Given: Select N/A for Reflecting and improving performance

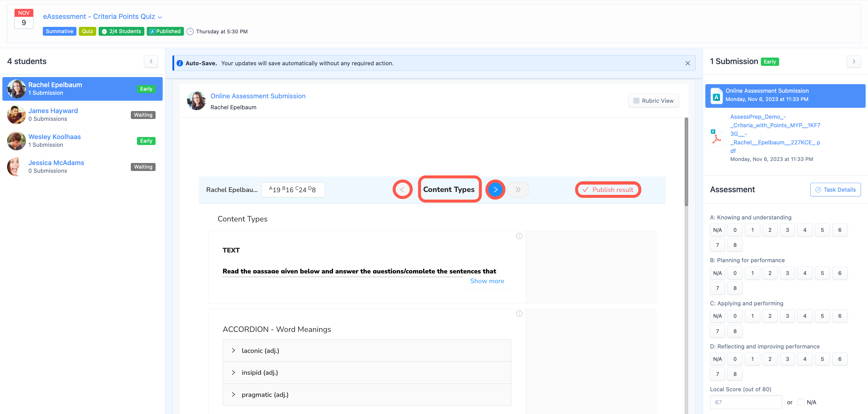Looking at the screenshot, I should (x=717, y=359).
